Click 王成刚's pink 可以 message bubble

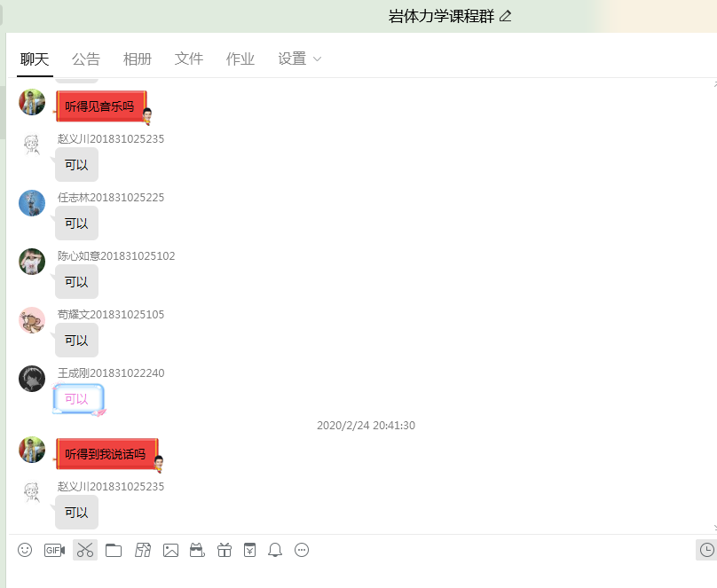(x=78, y=398)
